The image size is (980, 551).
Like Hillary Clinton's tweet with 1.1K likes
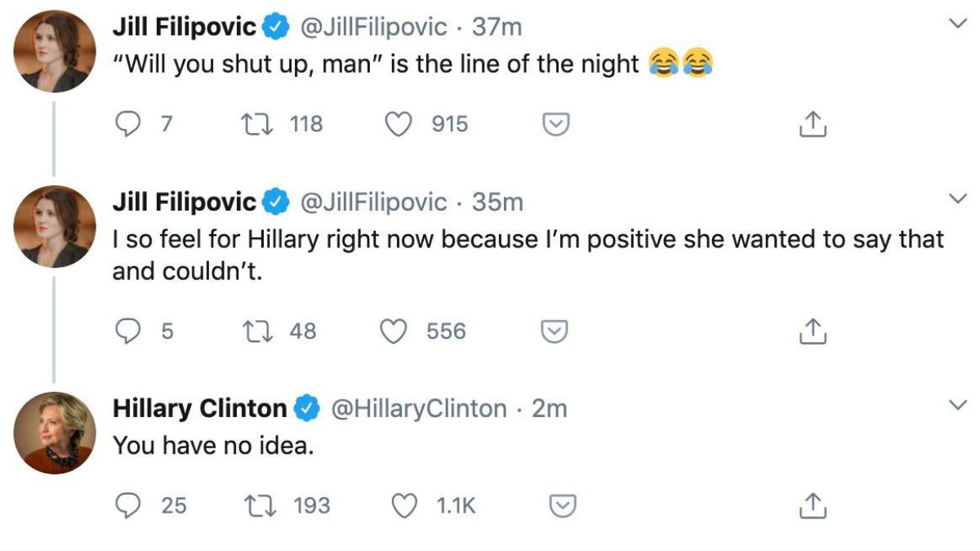click(405, 506)
